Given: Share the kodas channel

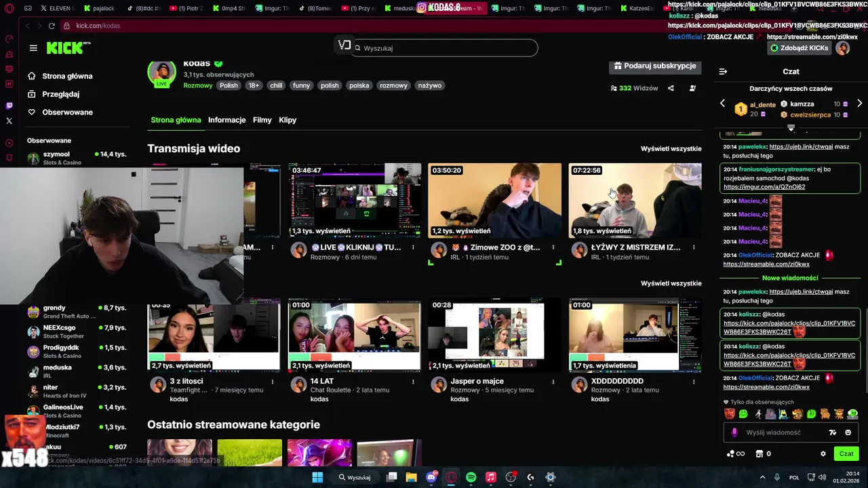Looking at the screenshot, I should coord(671,88).
